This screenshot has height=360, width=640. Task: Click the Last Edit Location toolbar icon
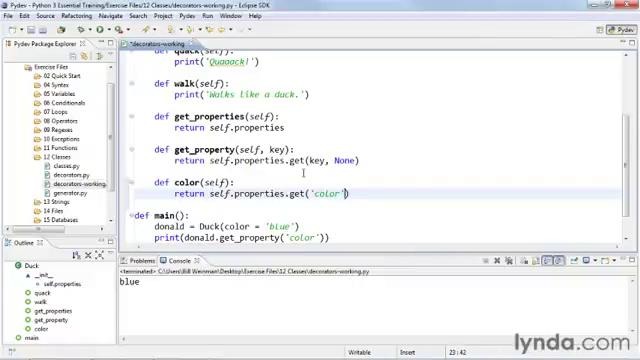pos(210,30)
